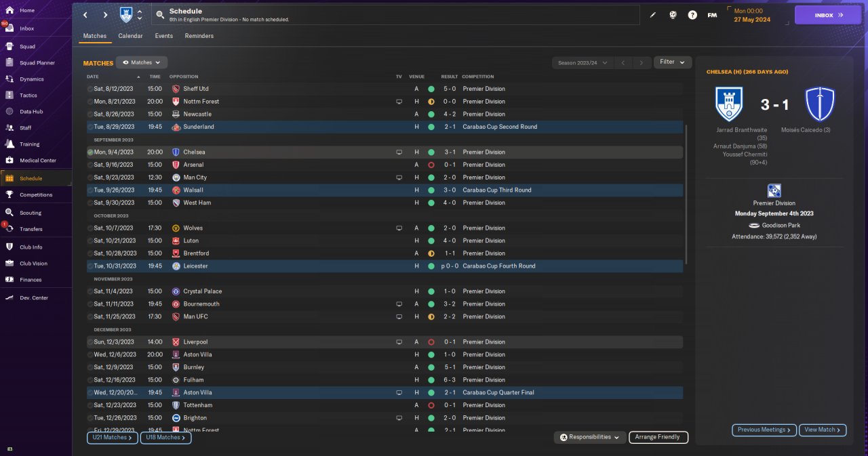The width and height of the screenshot is (868, 456).
Task: Open the Squad sidebar icon
Action: pyautogui.click(x=9, y=47)
